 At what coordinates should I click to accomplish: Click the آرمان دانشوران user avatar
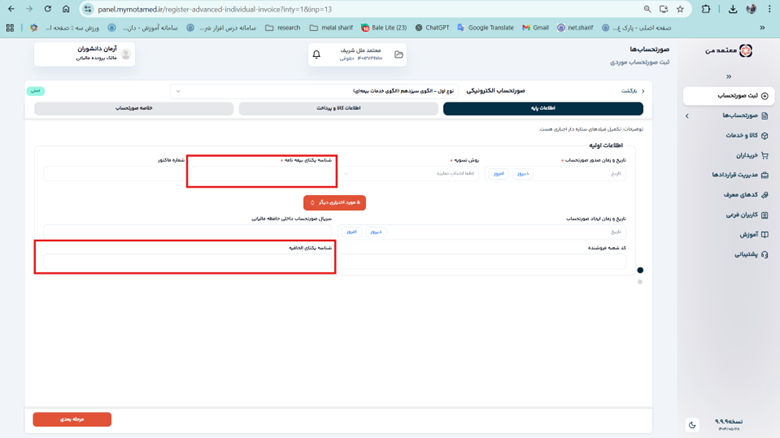pos(126,54)
